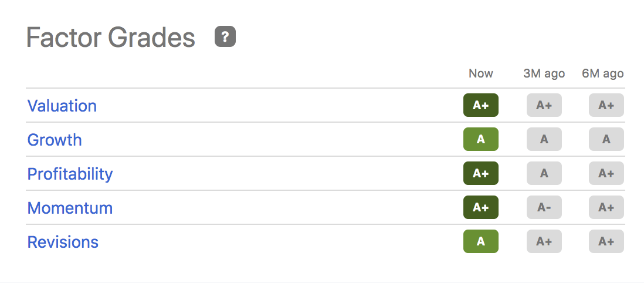The width and height of the screenshot is (644, 283).
Task: Open the Revisions factor link
Action: point(63,242)
